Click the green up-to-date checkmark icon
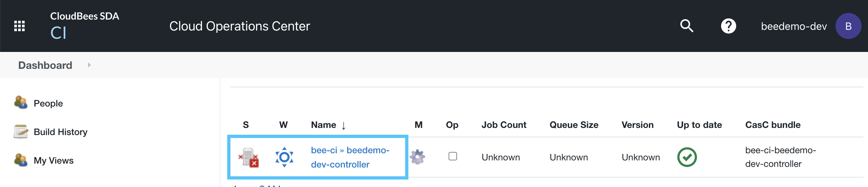This screenshot has width=868, height=187. point(687,157)
